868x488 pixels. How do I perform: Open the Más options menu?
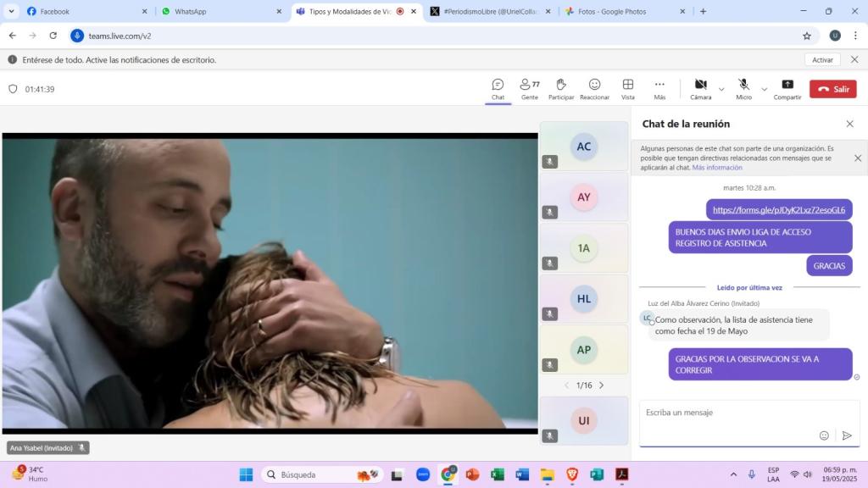point(659,88)
